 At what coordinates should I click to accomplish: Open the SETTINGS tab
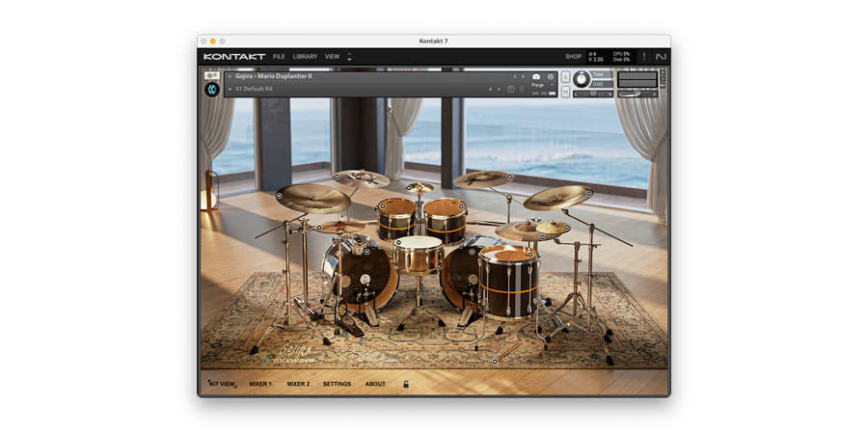[337, 384]
